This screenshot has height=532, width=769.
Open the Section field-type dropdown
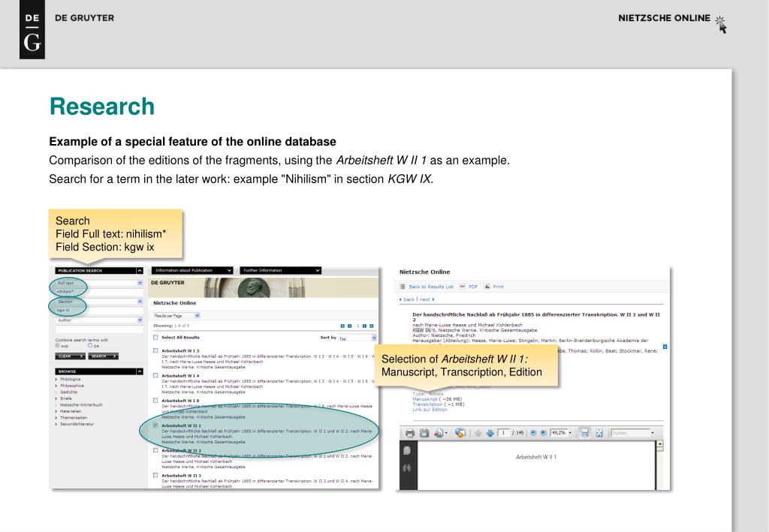140,302
